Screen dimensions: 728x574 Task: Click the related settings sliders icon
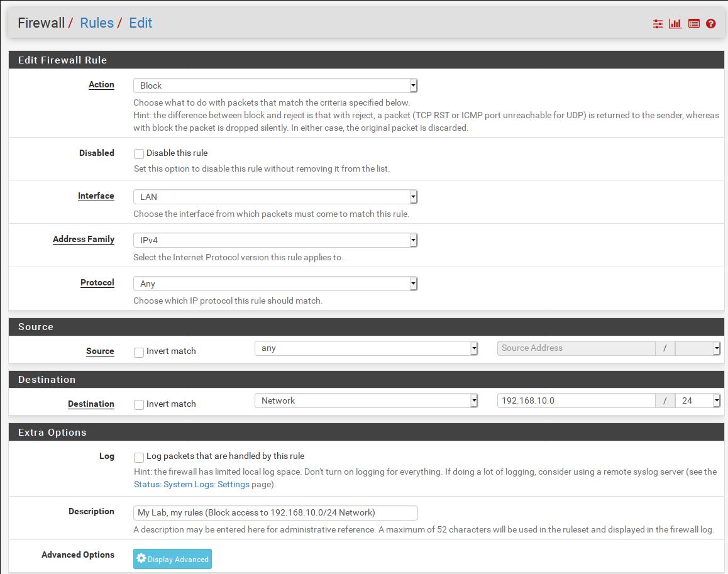(658, 24)
